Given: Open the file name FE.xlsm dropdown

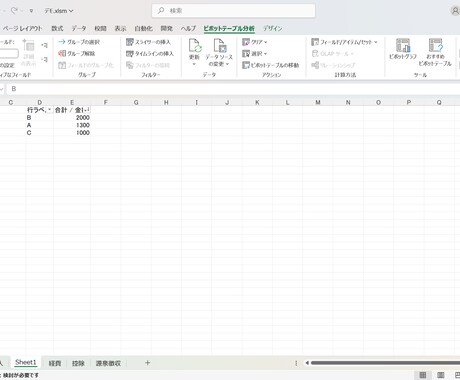Looking at the screenshot, I should tap(59, 11).
